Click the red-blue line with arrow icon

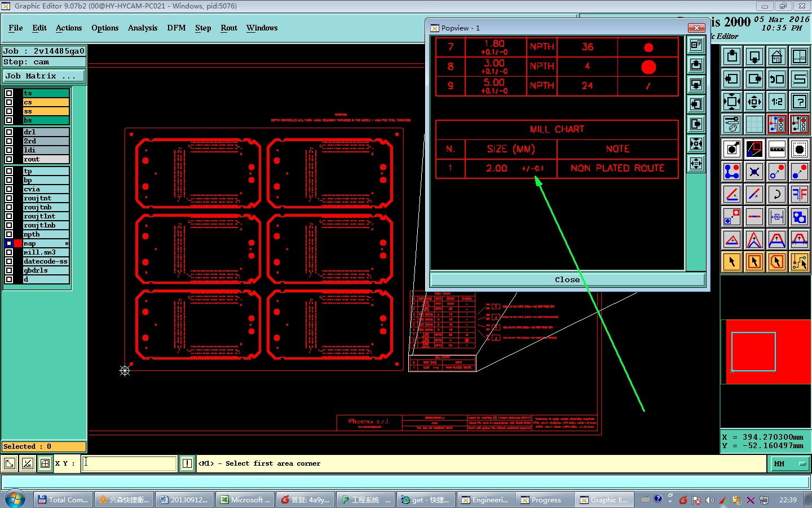[x=754, y=194]
